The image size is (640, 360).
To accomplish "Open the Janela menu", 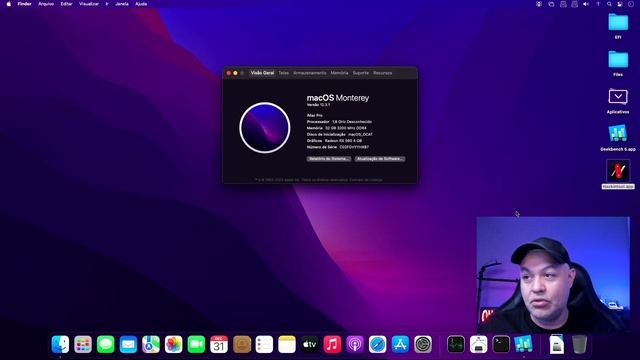I will tap(122, 4).
